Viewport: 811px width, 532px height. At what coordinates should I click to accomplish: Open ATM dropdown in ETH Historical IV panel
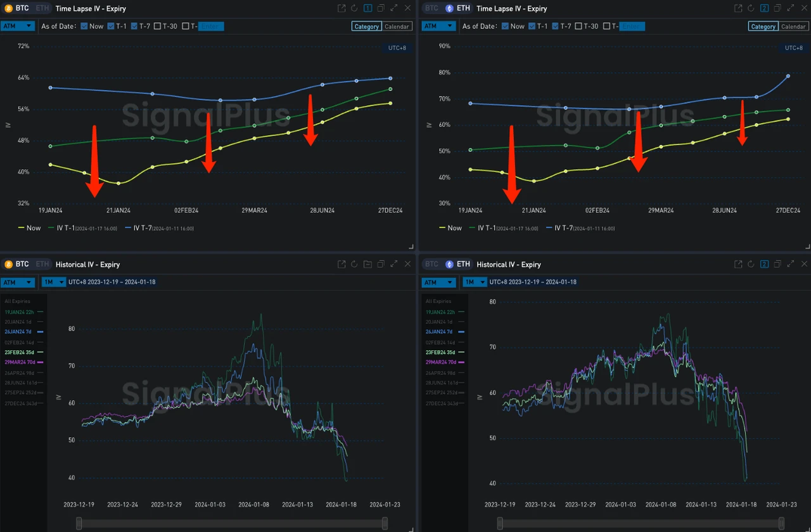[438, 282]
